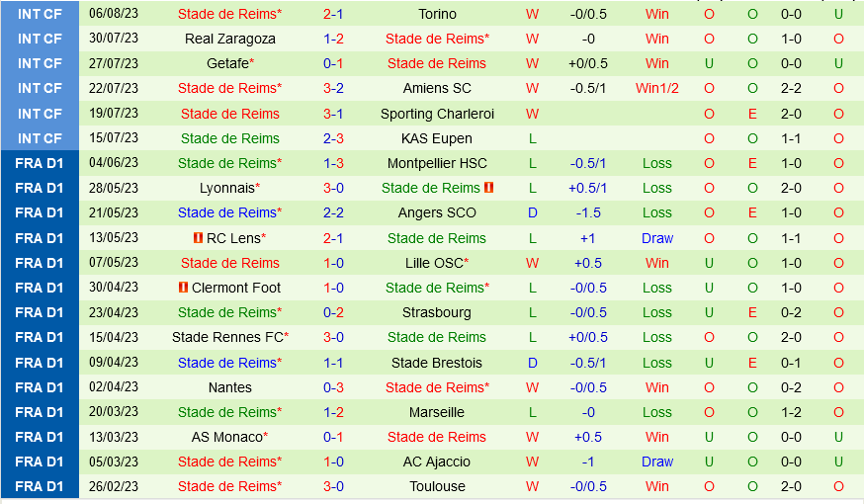This screenshot has height=504, width=864.
Task: Click the 3-2 score against Amiens SC
Action: click(333, 88)
